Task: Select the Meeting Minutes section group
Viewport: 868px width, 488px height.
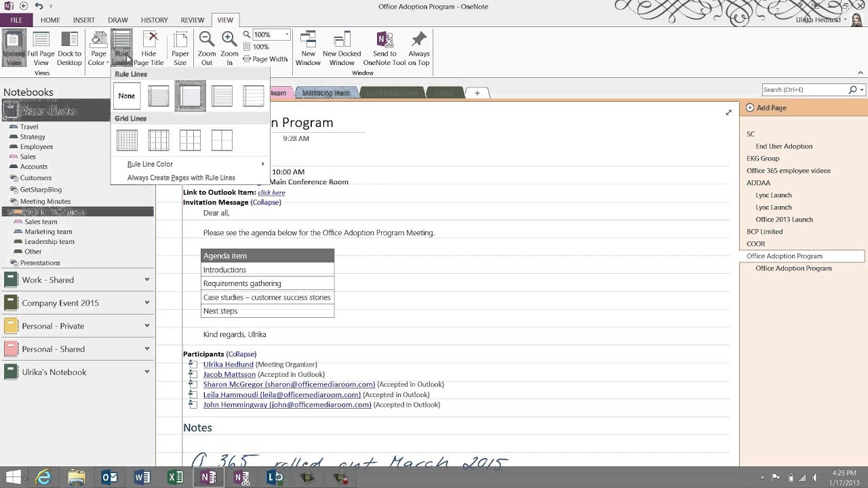Action: (x=45, y=201)
